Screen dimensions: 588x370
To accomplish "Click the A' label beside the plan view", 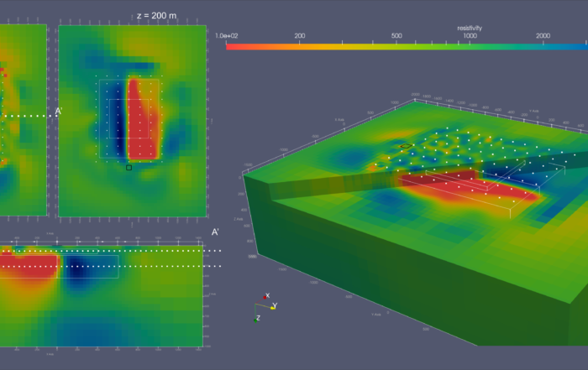I will tap(59, 112).
